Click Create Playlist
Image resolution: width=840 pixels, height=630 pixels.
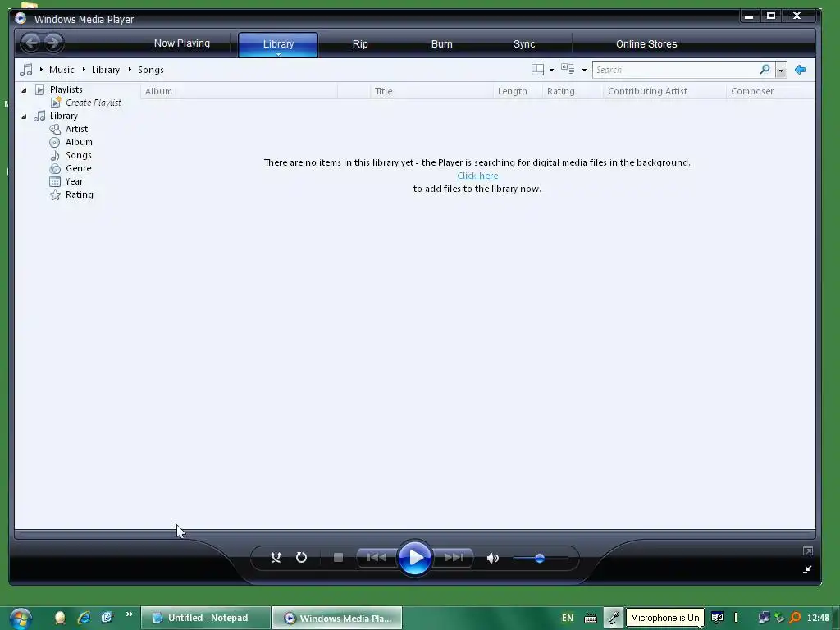tap(94, 103)
